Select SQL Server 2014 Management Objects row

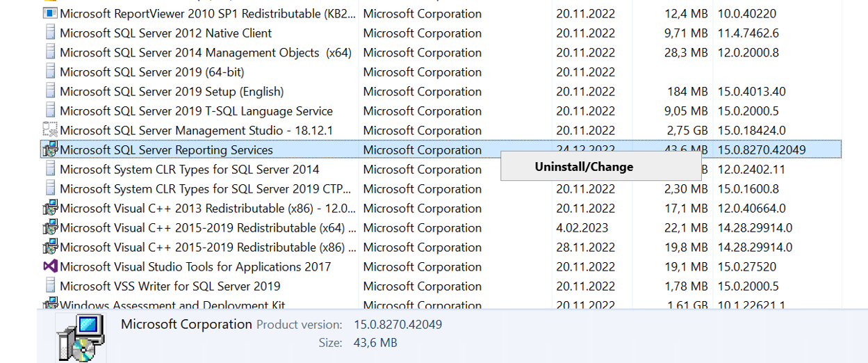(441, 52)
